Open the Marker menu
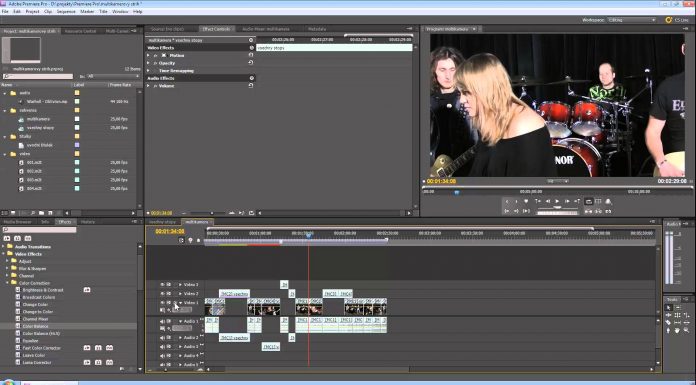Image resolution: width=696 pixels, height=385 pixels. (x=87, y=12)
